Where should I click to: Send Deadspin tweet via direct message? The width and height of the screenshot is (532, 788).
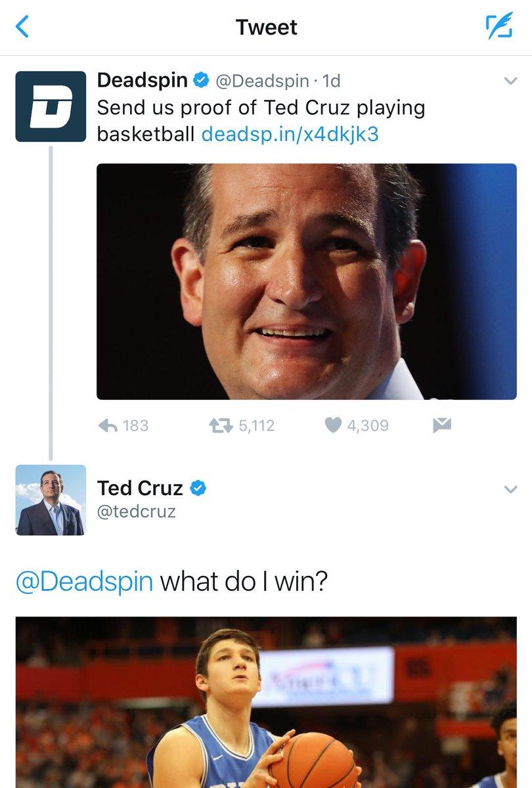click(441, 426)
